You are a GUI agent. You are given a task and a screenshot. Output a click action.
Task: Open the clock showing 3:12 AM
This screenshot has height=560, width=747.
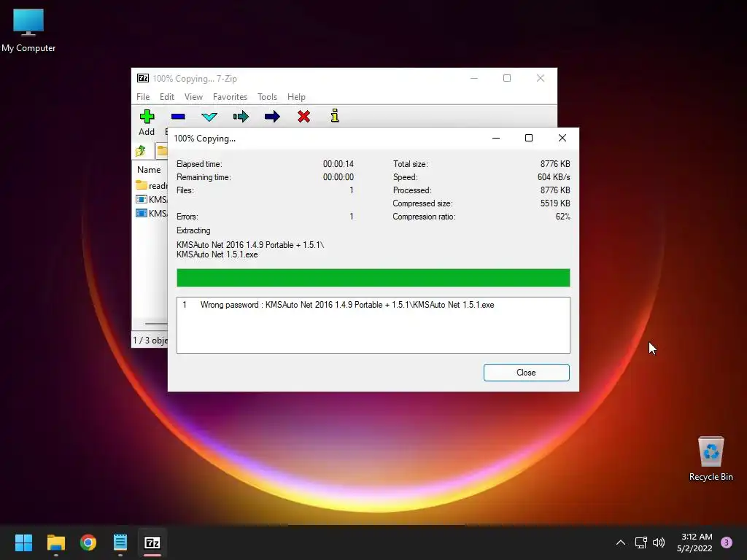point(694,542)
